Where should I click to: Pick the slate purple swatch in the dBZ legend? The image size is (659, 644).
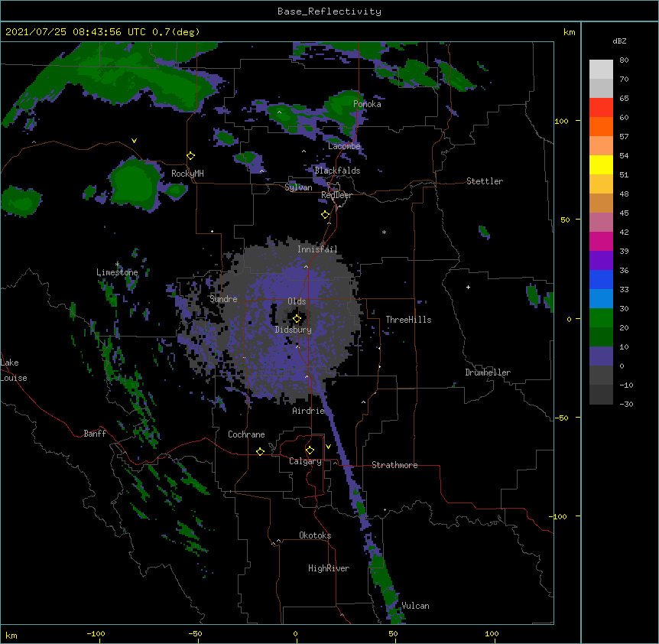pos(601,356)
